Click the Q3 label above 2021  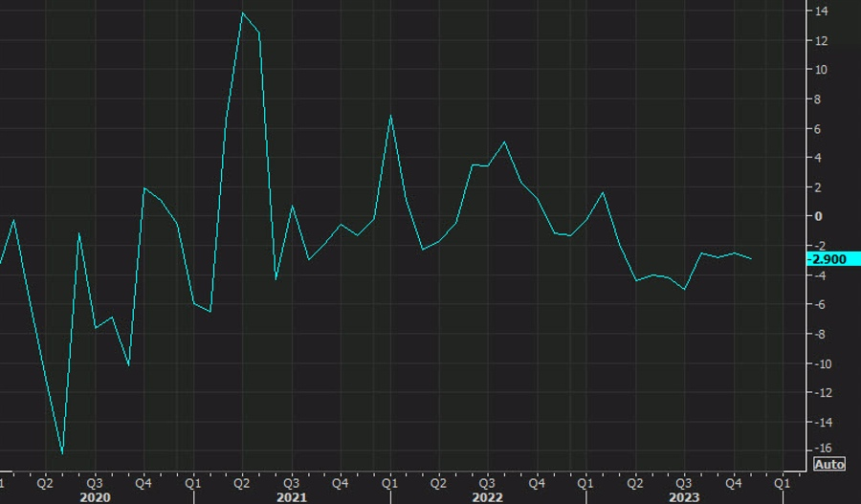tap(291, 483)
